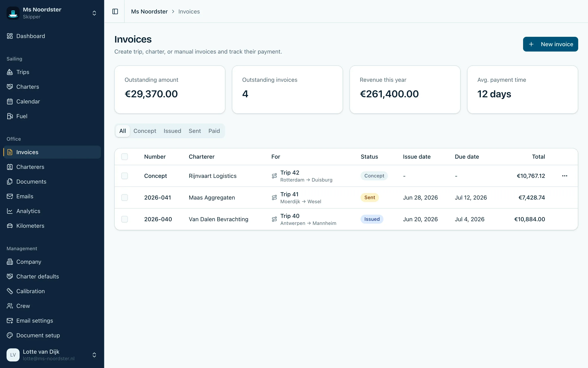Click the €10,767.12 total
Image resolution: width=588 pixels, height=368 pixels.
coord(531,176)
